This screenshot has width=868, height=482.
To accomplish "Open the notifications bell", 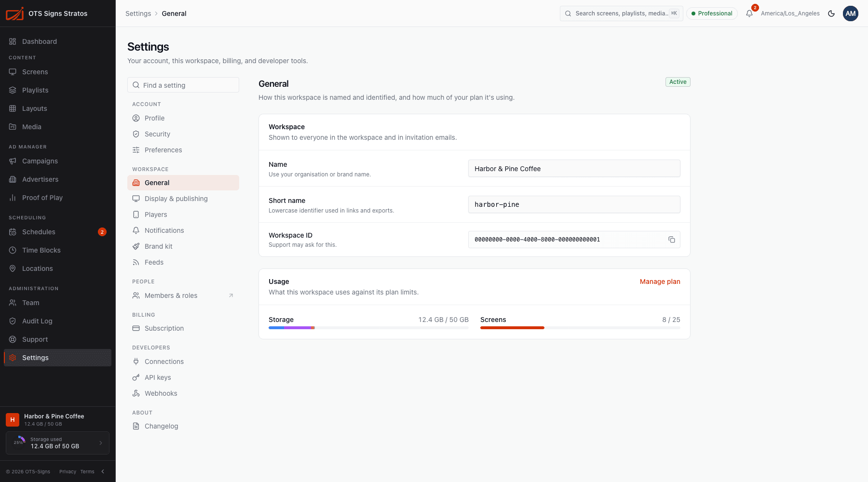I will click(749, 13).
